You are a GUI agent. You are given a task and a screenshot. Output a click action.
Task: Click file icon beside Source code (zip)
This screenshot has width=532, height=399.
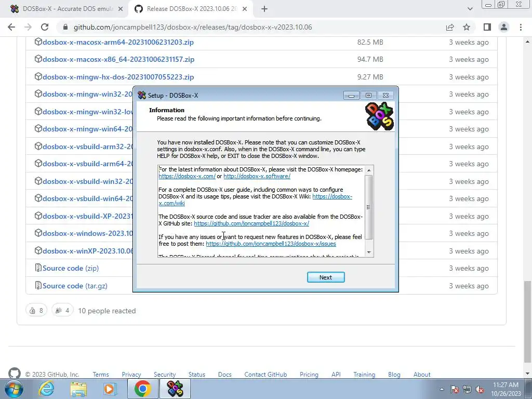point(38,268)
